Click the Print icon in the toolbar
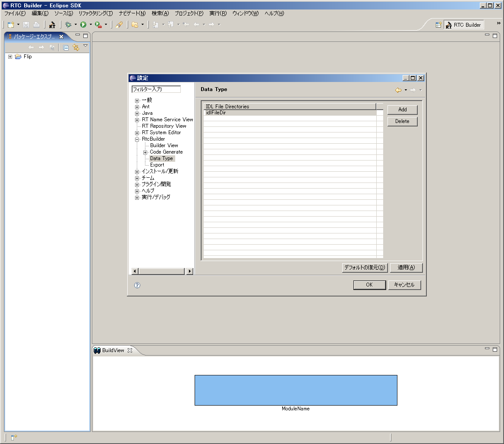Viewport: 504px width, 444px height. coord(37,25)
